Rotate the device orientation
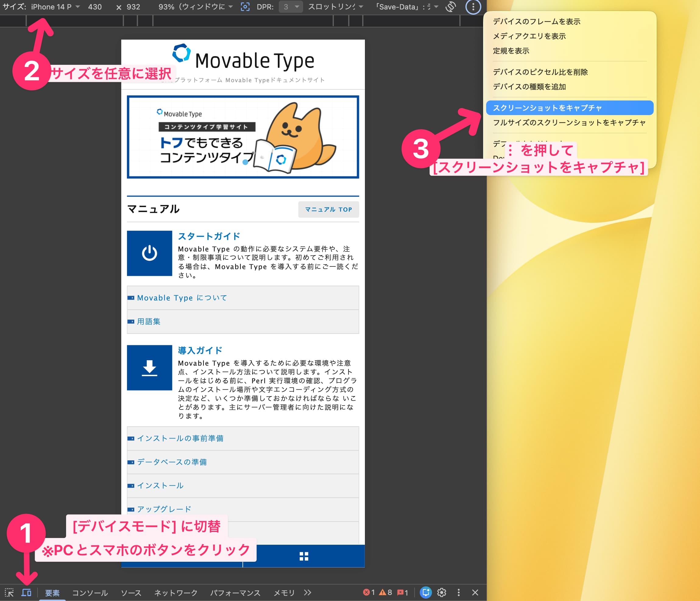The width and height of the screenshot is (700, 601). click(x=451, y=7)
